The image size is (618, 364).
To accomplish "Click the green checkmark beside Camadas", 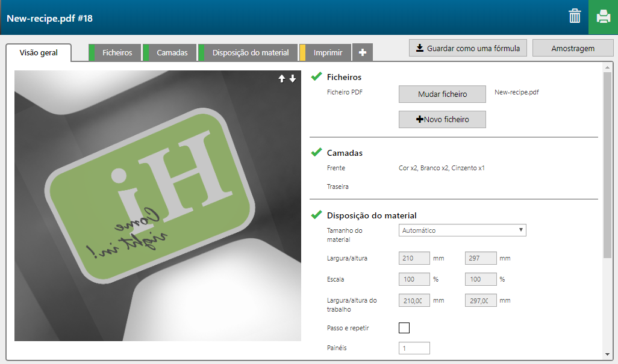I will click(316, 152).
